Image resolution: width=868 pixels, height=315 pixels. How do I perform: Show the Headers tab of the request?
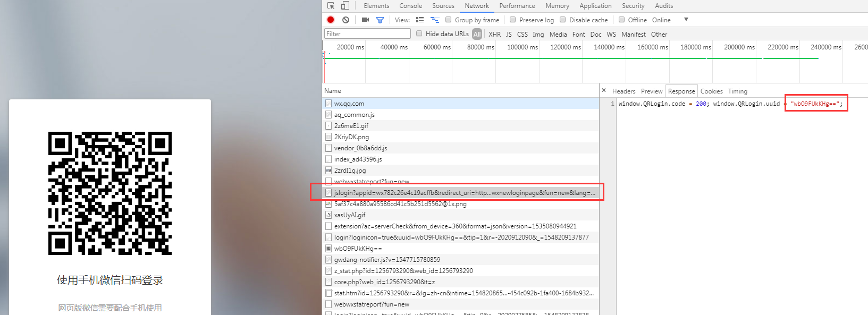(623, 91)
